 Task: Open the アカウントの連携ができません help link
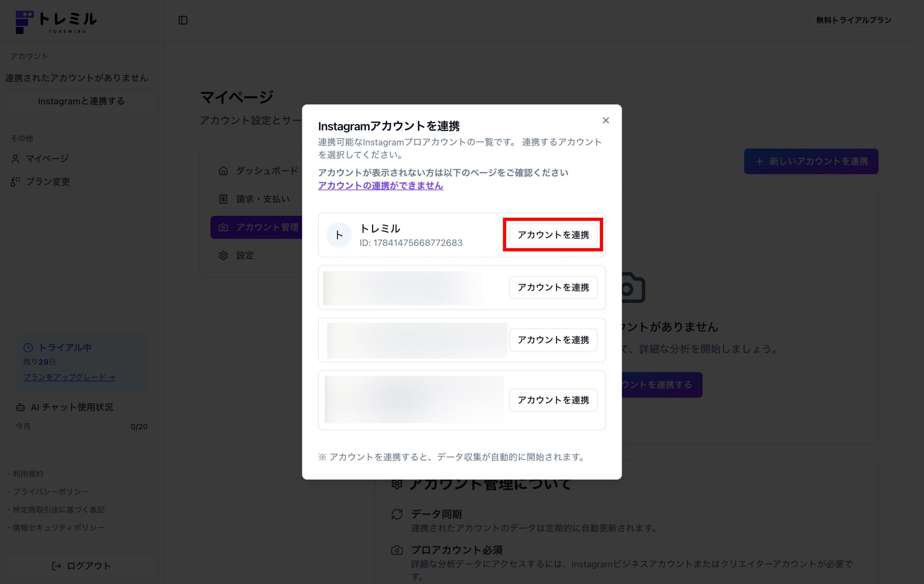(x=380, y=185)
